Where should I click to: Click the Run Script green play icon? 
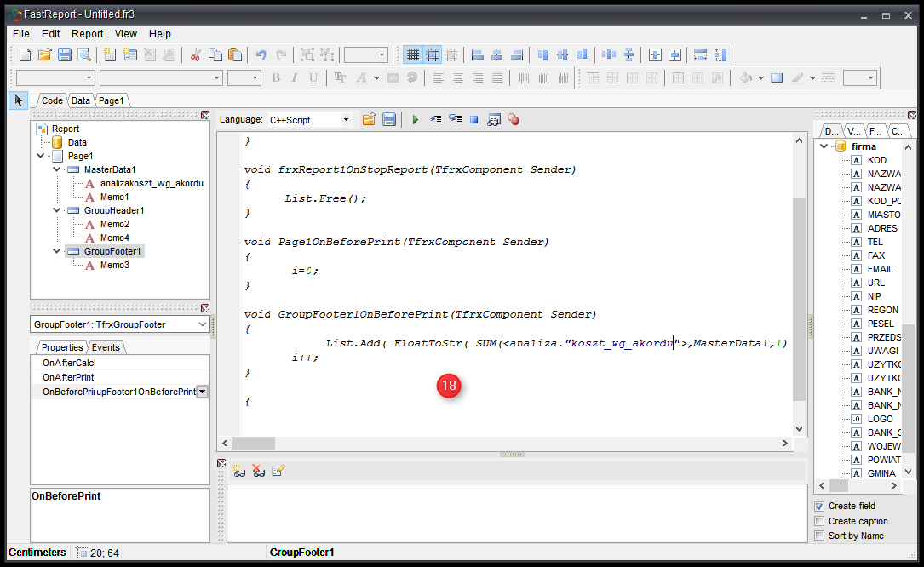[416, 120]
